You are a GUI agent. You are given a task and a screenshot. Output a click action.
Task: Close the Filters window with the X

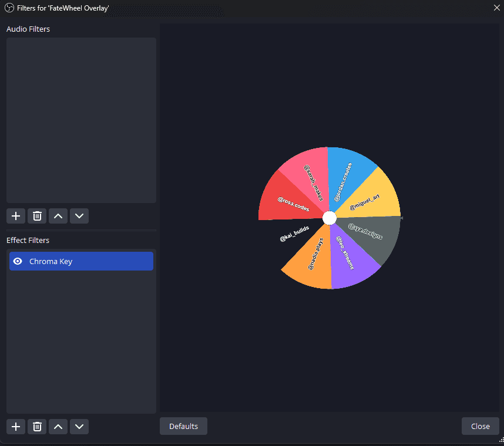tap(496, 8)
